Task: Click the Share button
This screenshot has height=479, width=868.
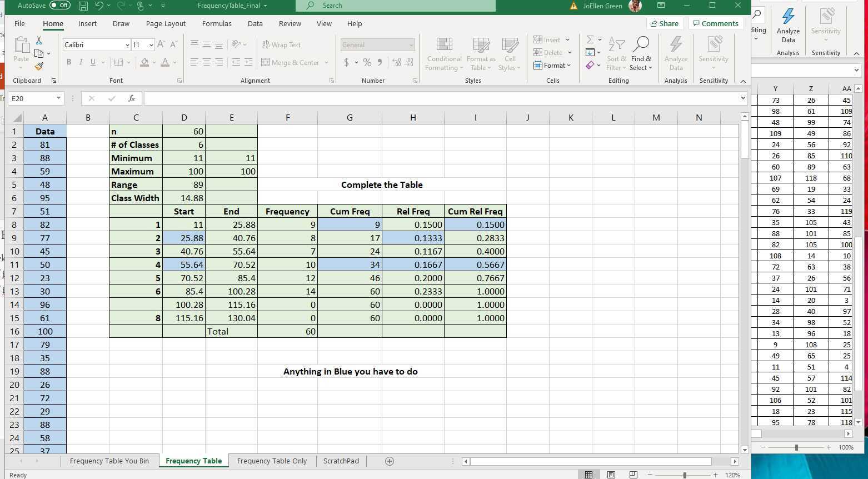Action: tap(664, 23)
